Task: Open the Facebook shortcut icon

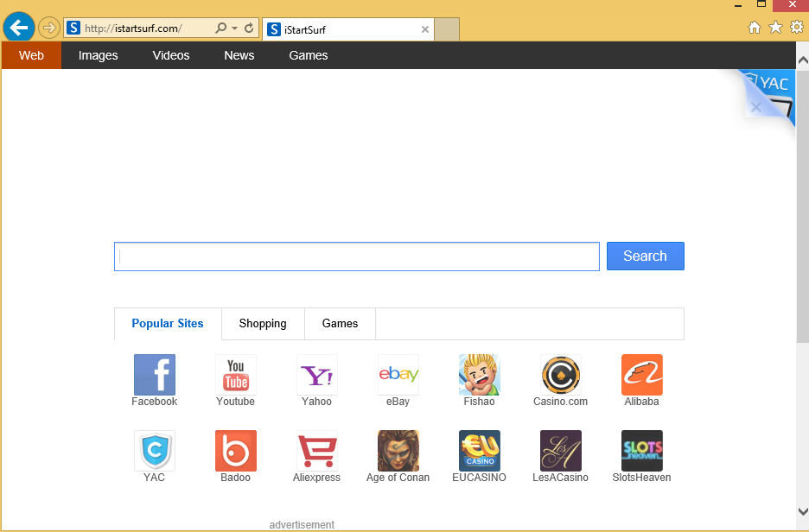Action: point(154,375)
